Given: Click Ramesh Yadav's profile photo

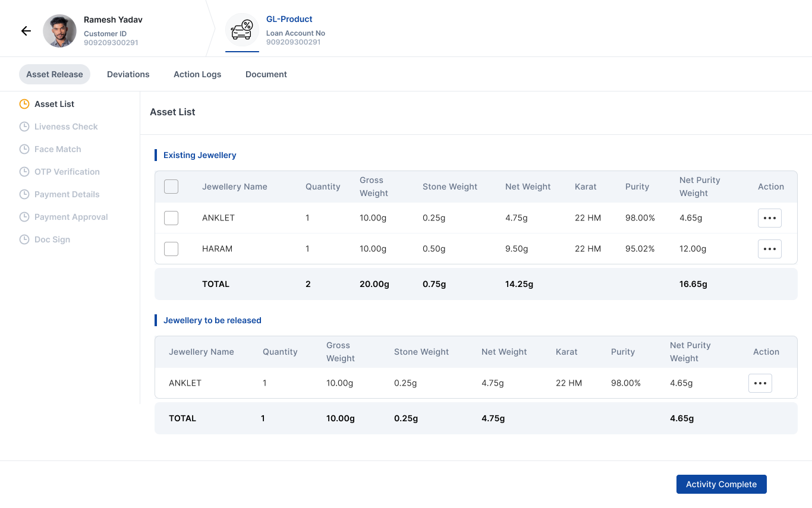Looking at the screenshot, I should coord(59,31).
